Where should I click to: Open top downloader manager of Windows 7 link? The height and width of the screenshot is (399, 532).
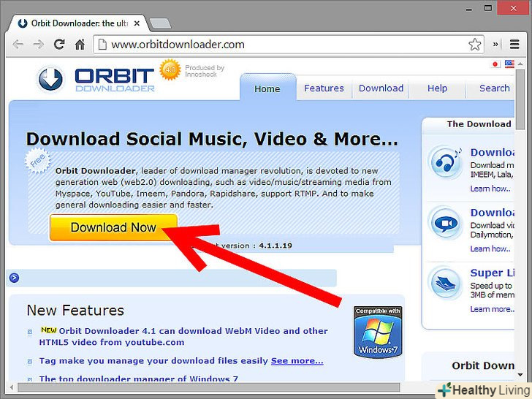[138, 379]
